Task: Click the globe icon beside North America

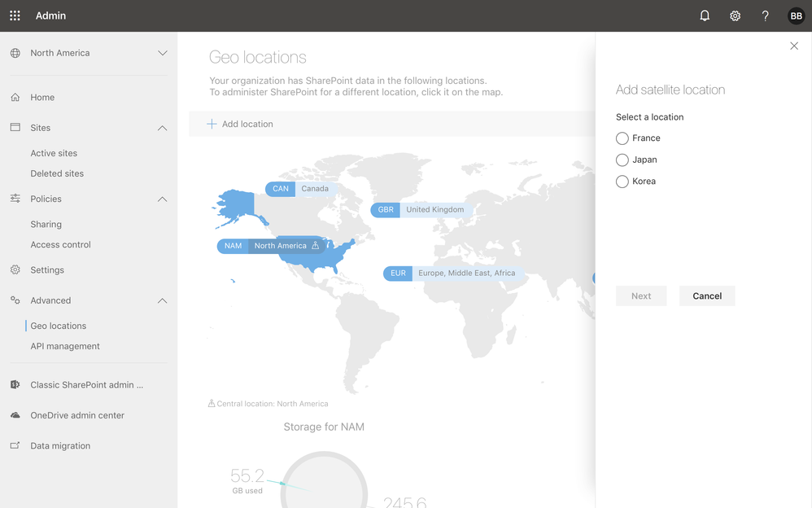Action: [x=15, y=53]
